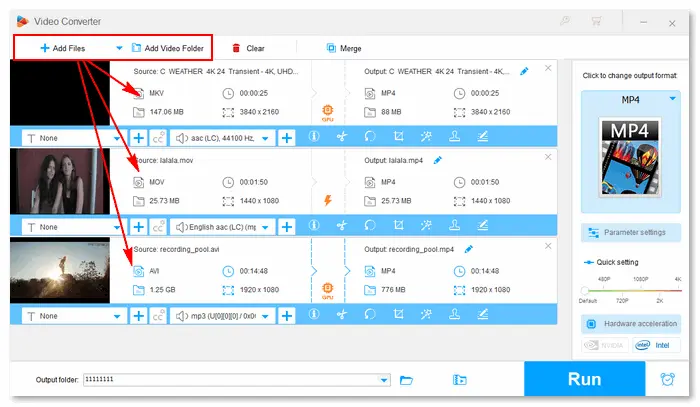Open audio track aac (LC), 44100 Hz dropdown
Image resolution: width=700 pixels, height=407 pixels.
222,138
